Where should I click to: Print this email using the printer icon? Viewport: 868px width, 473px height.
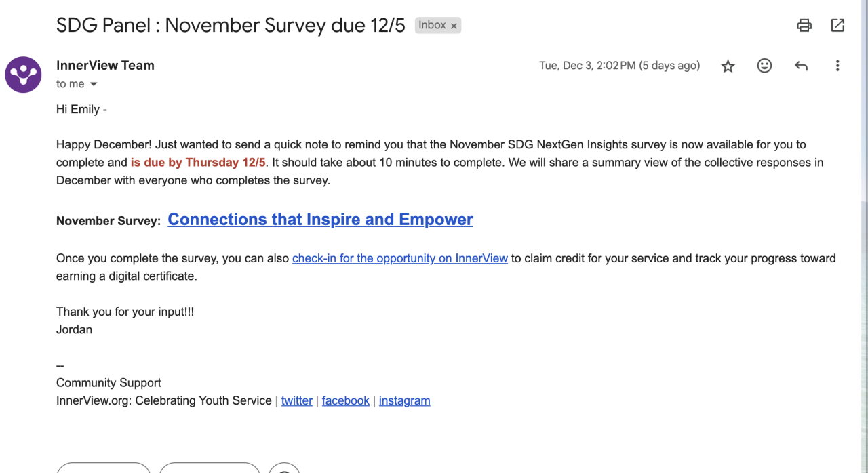click(804, 26)
